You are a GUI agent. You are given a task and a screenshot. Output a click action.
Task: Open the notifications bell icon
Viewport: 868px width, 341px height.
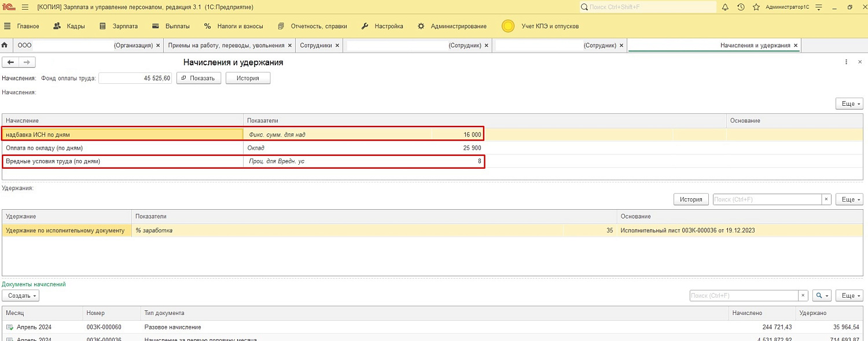(x=726, y=8)
